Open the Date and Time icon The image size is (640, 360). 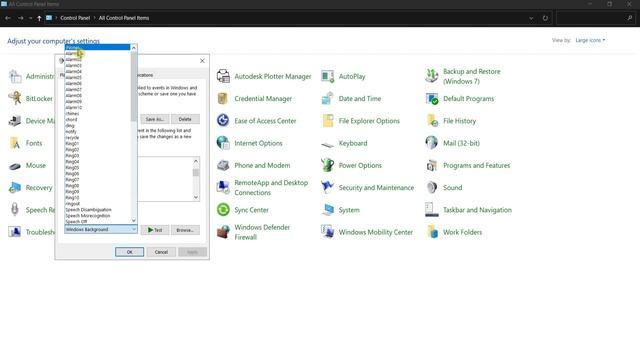click(x=327, y=98)
